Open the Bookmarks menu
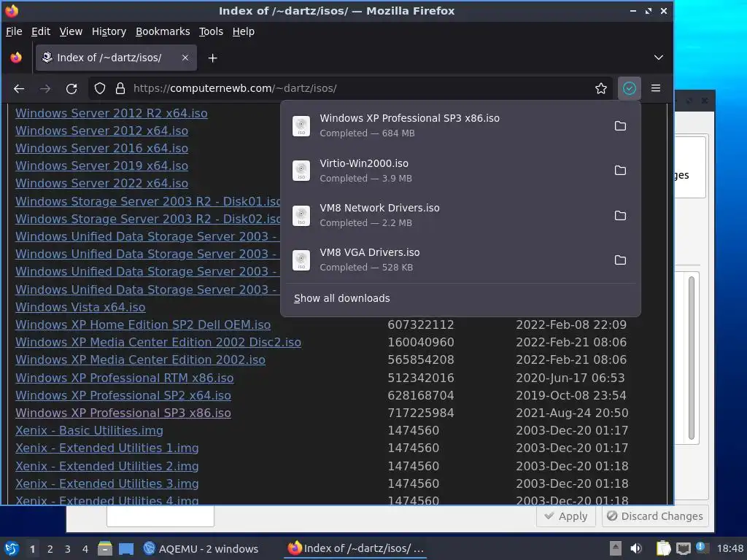This screenshot has height=560, width=747. click(163, 31)
